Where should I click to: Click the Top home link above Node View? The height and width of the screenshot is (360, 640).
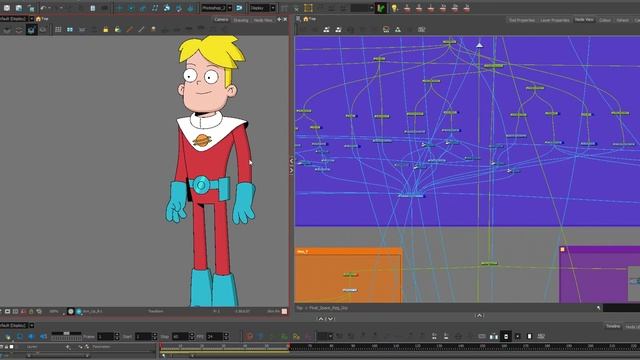309,19
